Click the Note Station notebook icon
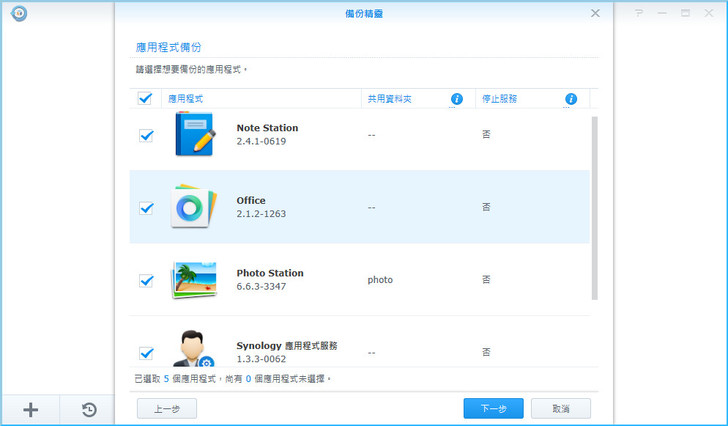 (194, 134)
